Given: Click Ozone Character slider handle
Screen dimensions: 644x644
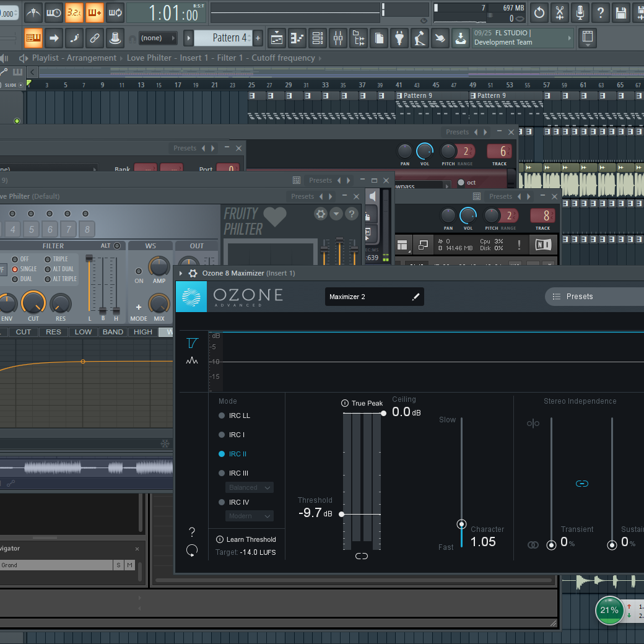Looking at the screenshot, I should point(462,524).
